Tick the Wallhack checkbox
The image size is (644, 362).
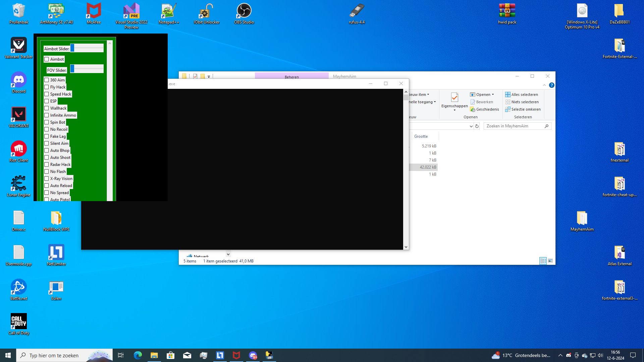[x=47, y=108]
